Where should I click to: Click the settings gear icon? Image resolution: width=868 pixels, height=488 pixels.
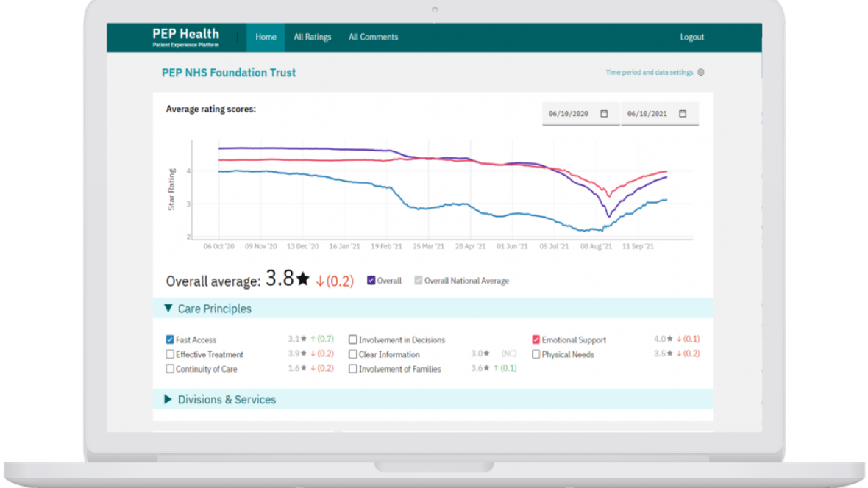pyautogui.click(x=701, y=73)
